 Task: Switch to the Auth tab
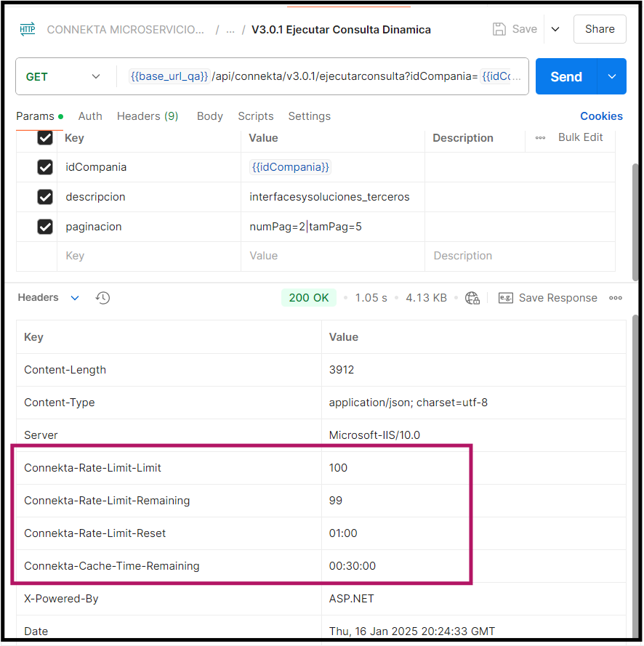tap(90, 116)
